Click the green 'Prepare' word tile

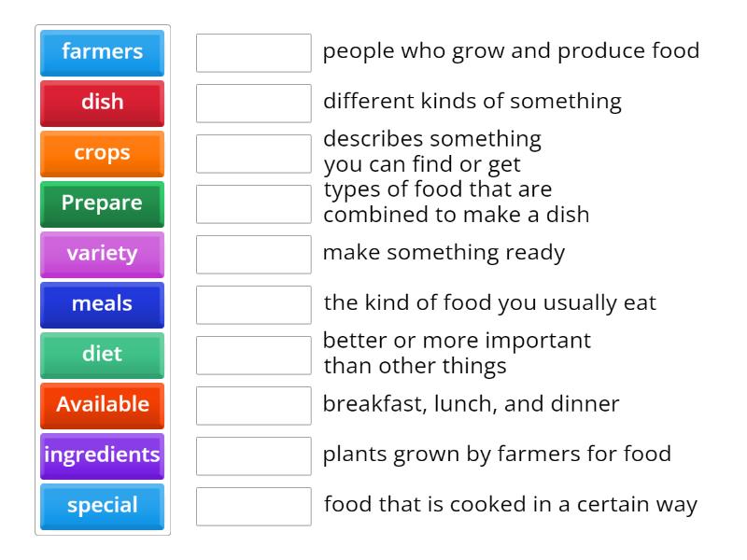click(x=102, y=203)
